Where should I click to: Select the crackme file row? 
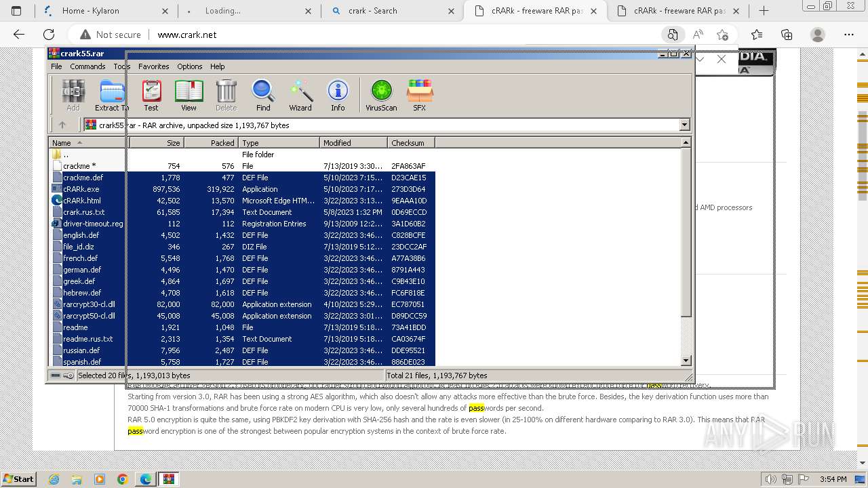point(243,166)
